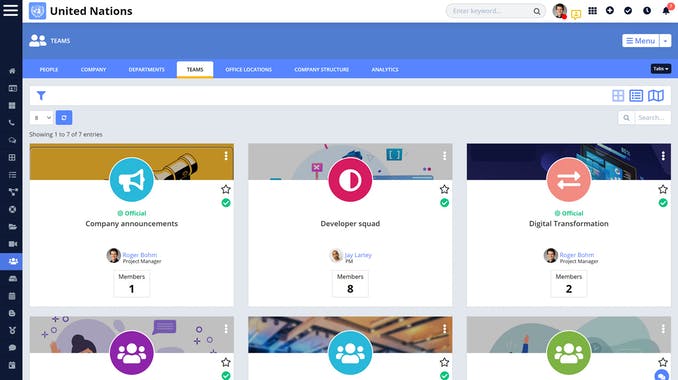This screenshot has height=380, width=678.
Task: Toggle green check on Company announcements
Action: tap(226, 203)
